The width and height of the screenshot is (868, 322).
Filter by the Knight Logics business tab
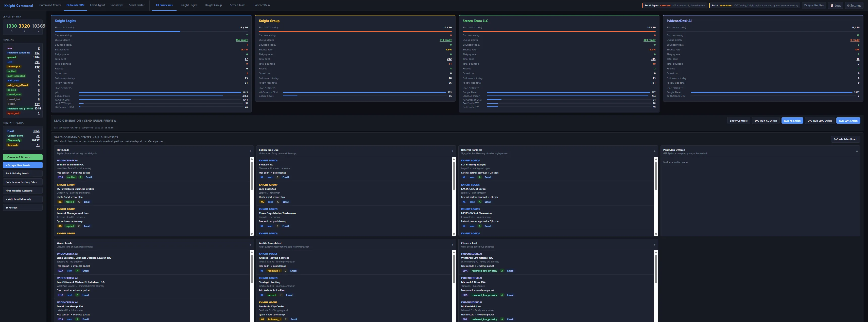189,5
